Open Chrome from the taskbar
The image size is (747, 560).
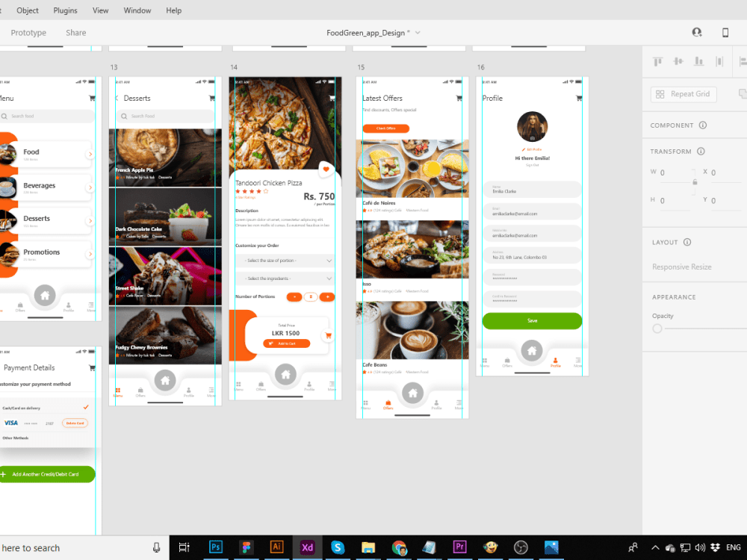[399, 547]
